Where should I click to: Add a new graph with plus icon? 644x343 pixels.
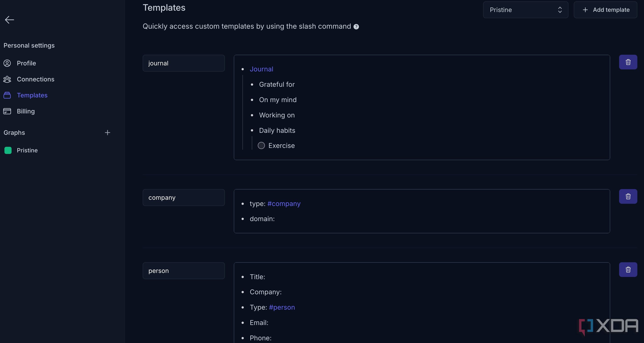pos(108,133)
